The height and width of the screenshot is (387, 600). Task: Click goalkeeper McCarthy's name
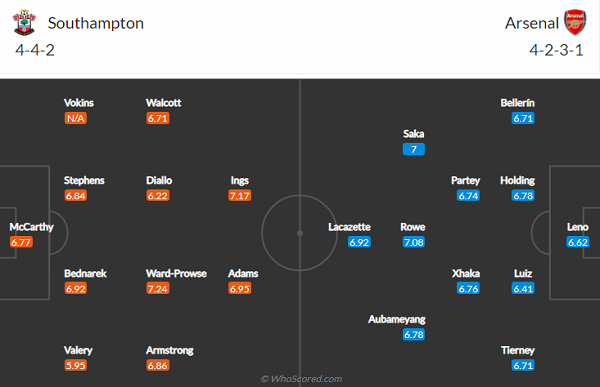tap(31, 227)
